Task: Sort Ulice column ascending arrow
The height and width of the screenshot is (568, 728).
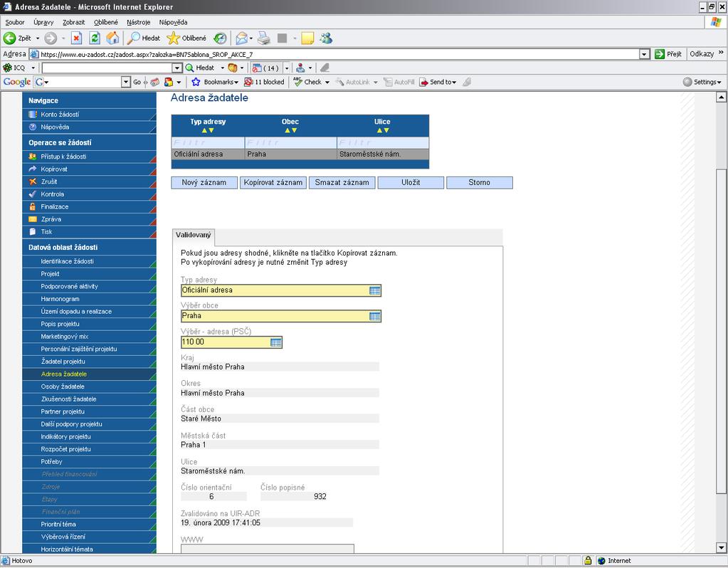Action: (379, 130)
